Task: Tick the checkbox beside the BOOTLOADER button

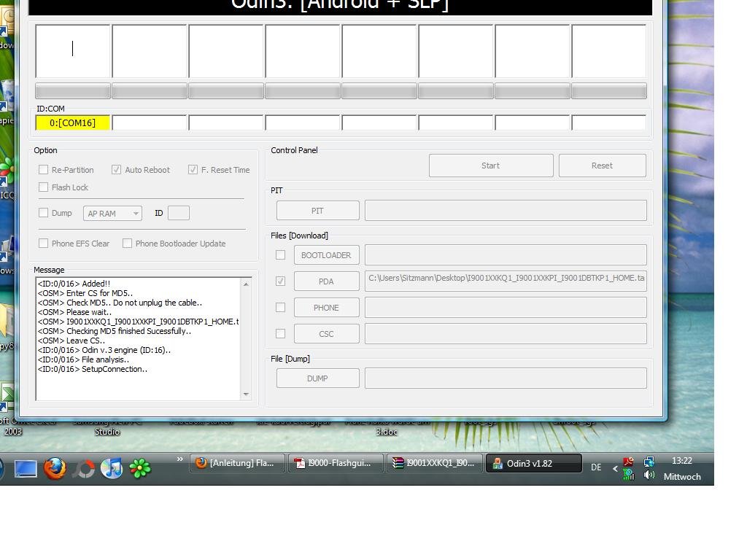Action: pyautogui.click(x=281, y=254)
